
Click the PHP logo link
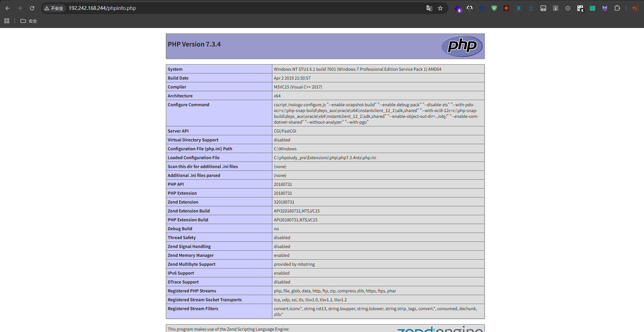pyautogui.click(x=462, y=46)
